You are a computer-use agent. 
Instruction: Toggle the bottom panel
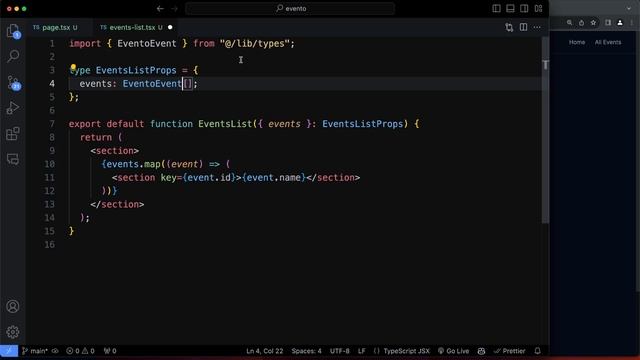coord(510,9)
